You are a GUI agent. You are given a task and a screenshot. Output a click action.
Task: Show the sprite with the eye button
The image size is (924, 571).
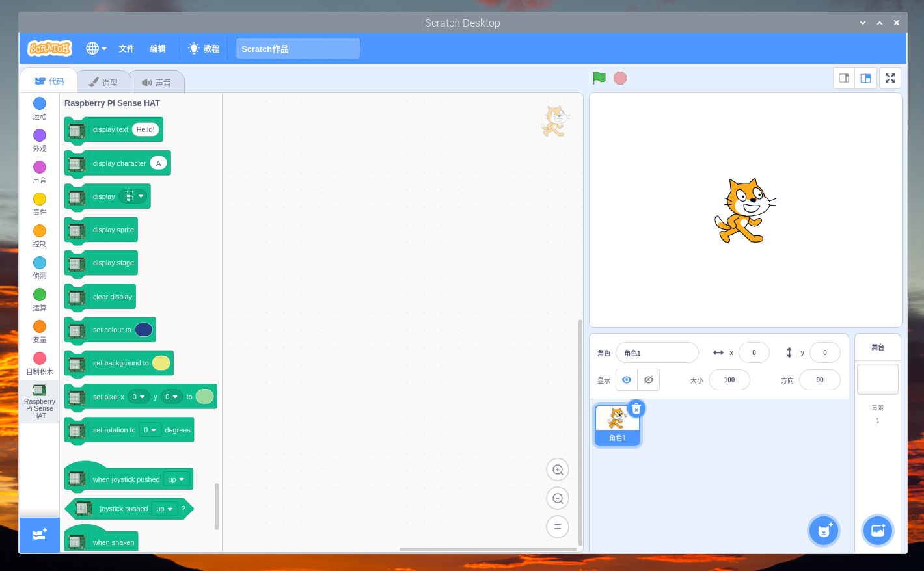(627, 380)
